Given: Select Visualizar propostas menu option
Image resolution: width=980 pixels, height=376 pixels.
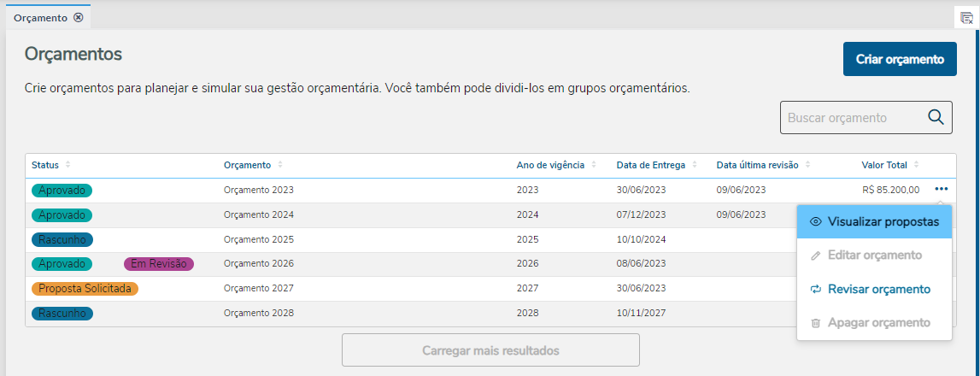Looking at the screenshot, I should click(874, 221).
